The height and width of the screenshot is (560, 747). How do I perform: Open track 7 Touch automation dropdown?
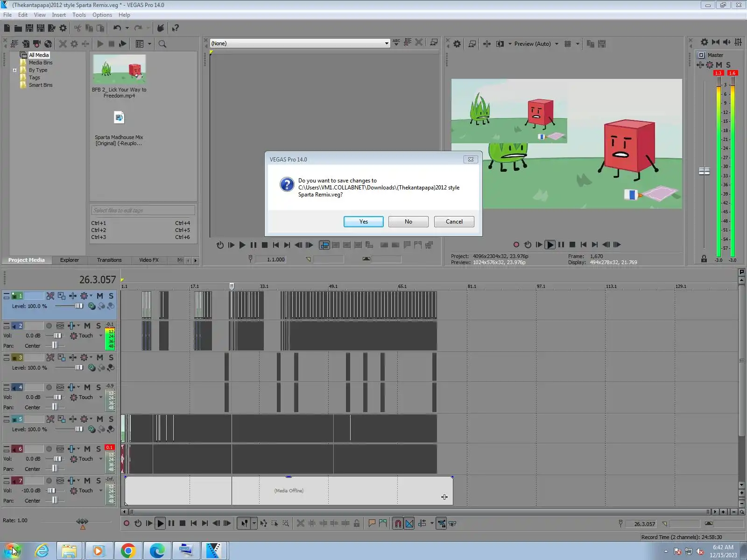pyautogui.click(x=100, y=491)
